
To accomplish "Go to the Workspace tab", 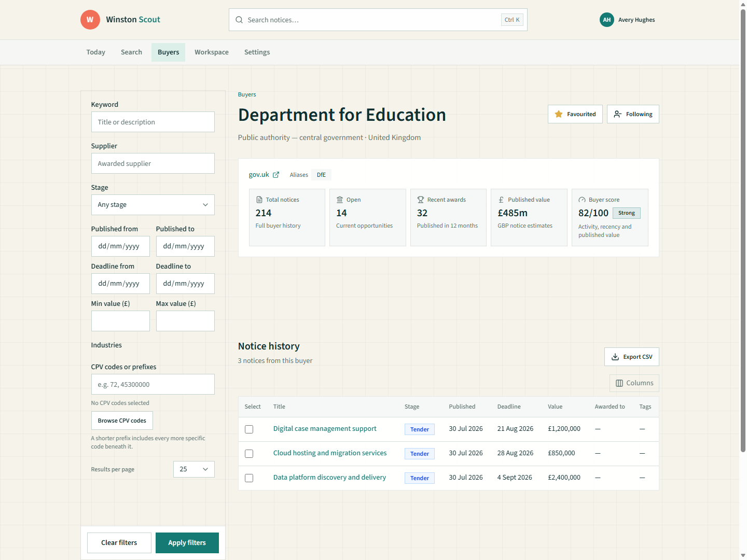I will coord(212,52).
